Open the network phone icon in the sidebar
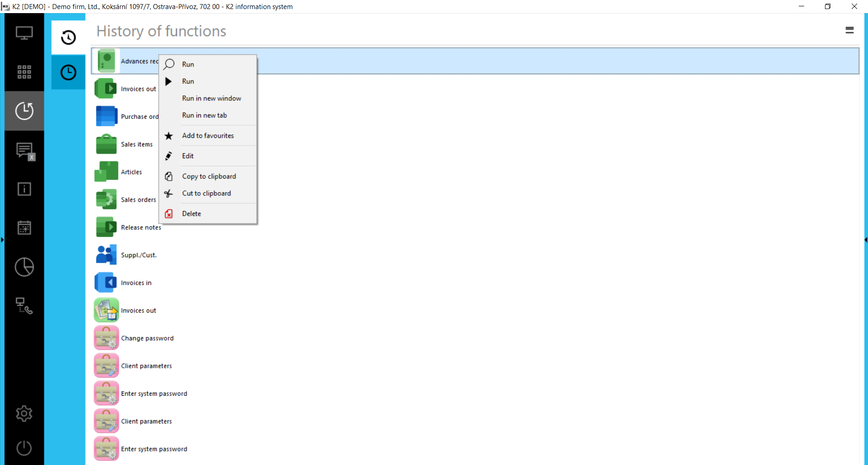The image size is (868, 465). (24, 306)
